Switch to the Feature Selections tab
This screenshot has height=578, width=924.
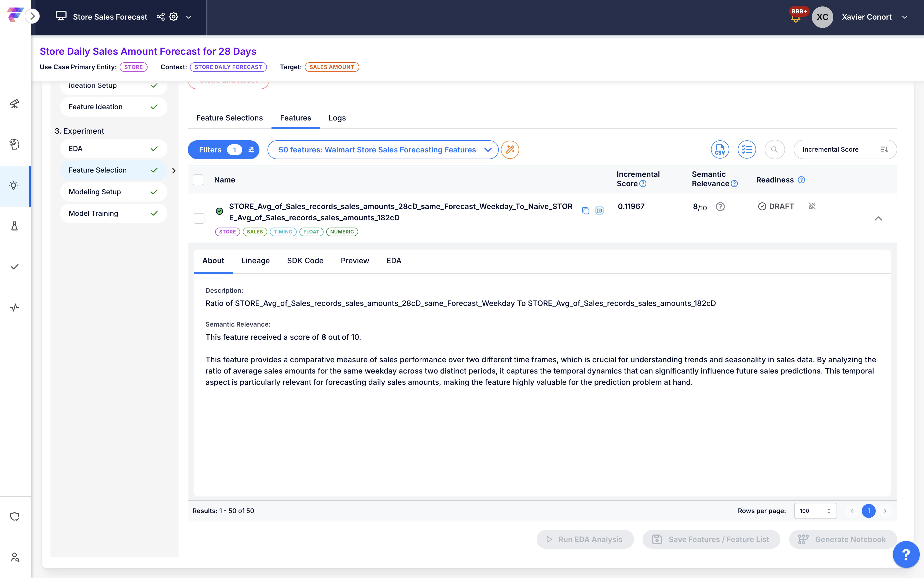229,118
